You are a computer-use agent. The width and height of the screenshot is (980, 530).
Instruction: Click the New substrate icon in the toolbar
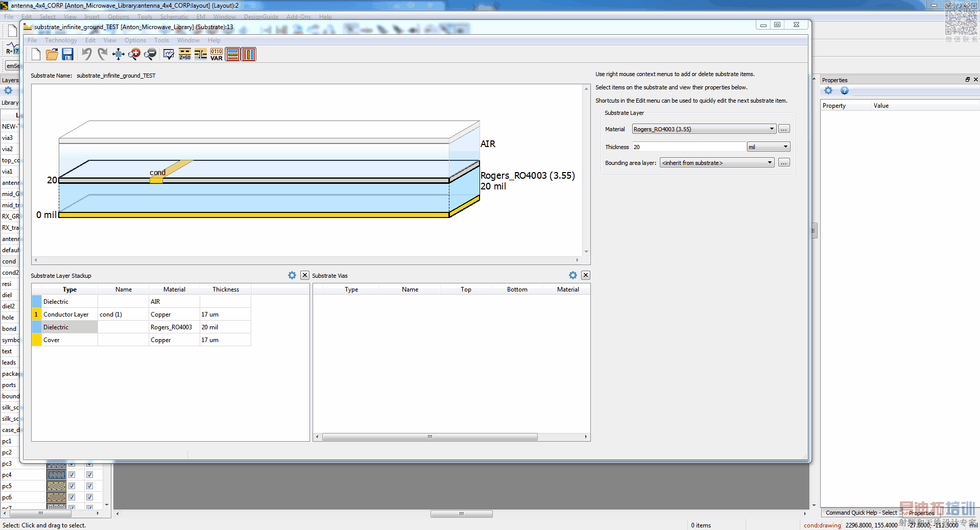36,54
